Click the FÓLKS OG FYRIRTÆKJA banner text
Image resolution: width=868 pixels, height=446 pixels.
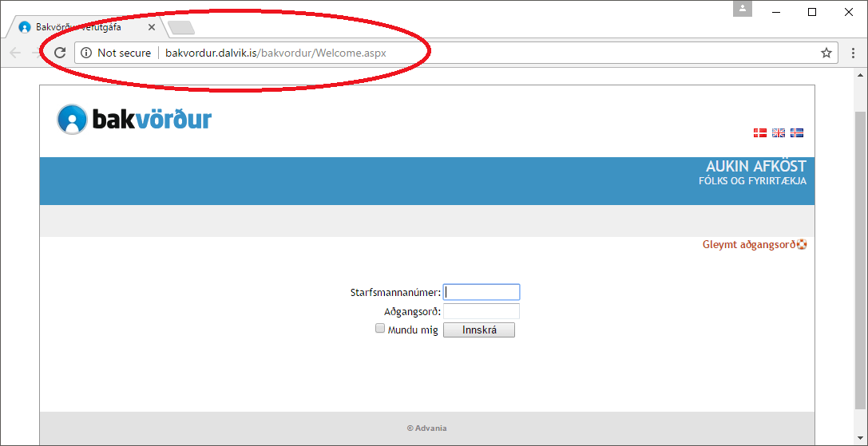(x=753, y=181)
